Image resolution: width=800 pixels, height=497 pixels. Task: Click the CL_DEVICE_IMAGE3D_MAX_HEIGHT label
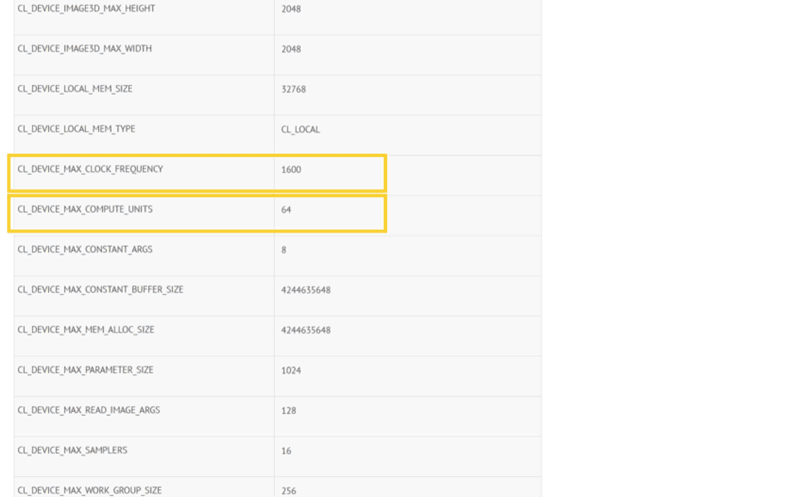point(86,9)
